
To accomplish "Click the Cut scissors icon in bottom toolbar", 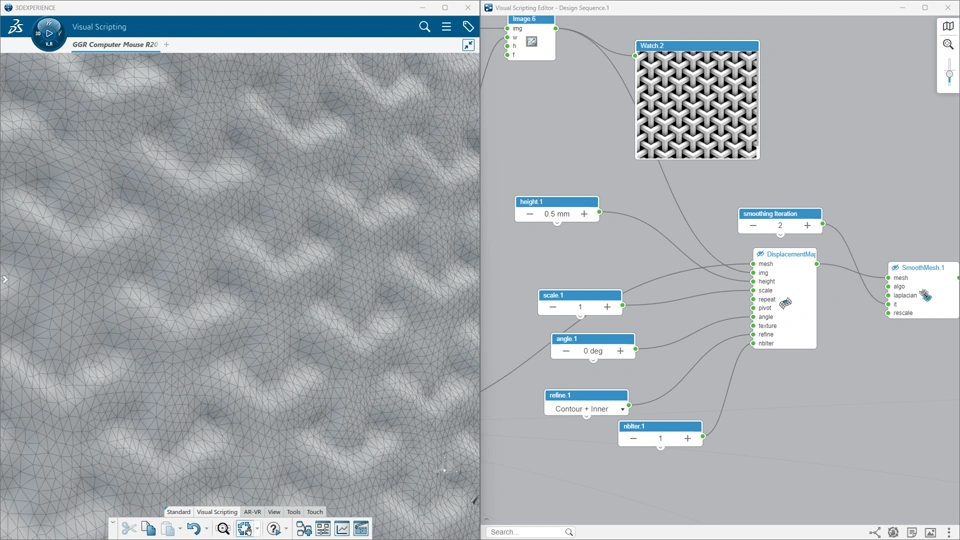I will (x=129, y=528).
